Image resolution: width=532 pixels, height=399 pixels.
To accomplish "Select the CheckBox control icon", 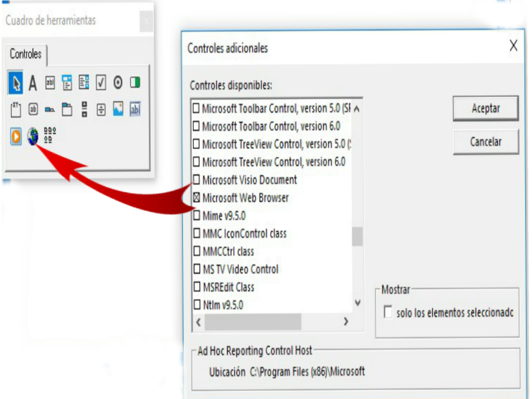I will click(x=101, y=83).
